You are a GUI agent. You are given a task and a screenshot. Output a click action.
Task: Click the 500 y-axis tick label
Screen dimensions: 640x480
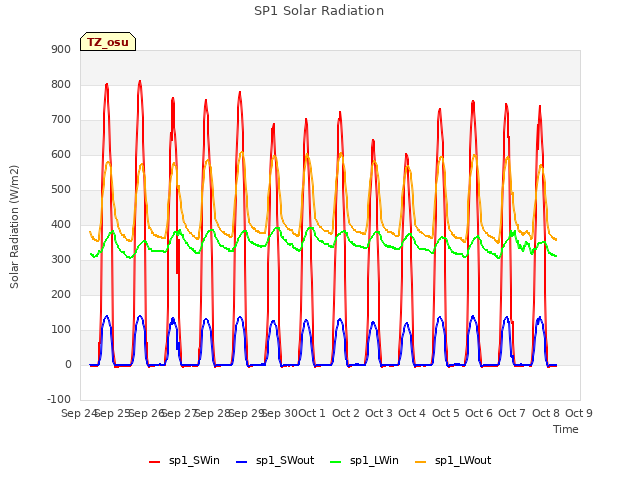[61, 190]
